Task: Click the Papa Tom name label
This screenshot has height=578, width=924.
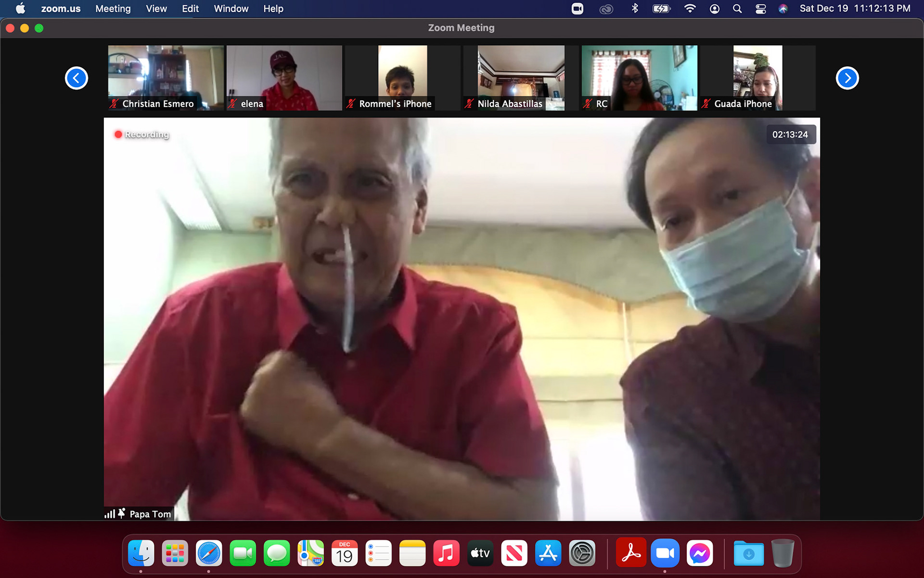Action: coord(150,514)
